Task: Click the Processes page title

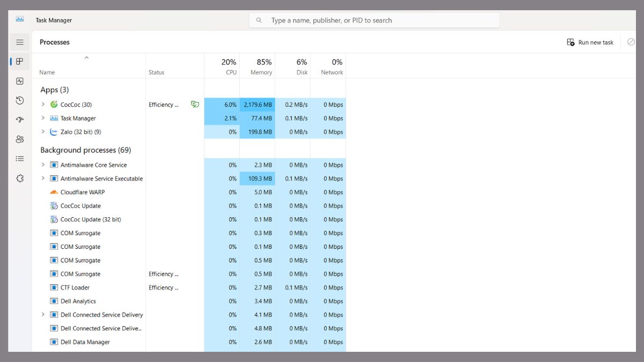Action: click(55, 42)
